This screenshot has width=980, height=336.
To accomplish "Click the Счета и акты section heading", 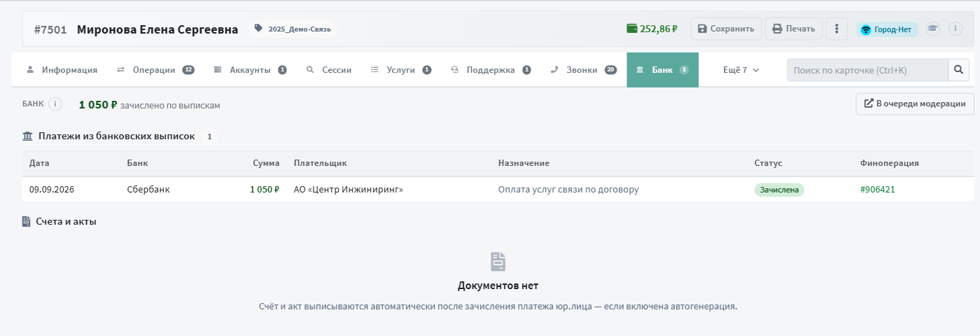I will click(x=67, y=221).
